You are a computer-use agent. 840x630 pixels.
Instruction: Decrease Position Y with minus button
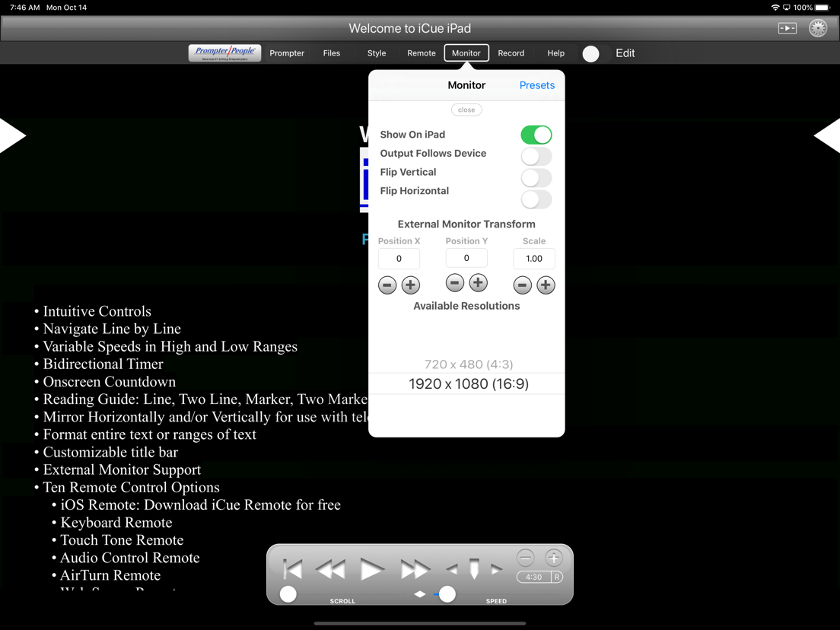point(455,282)
